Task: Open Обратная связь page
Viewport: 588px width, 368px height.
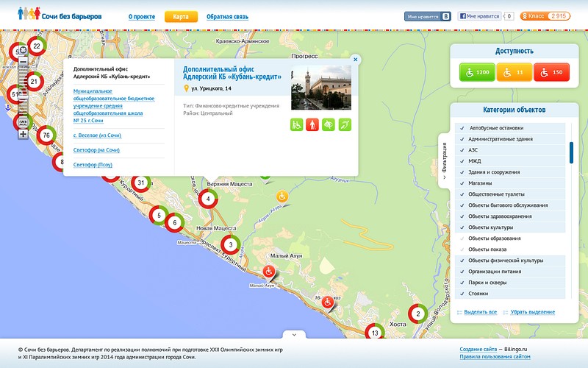Action: 227,16
